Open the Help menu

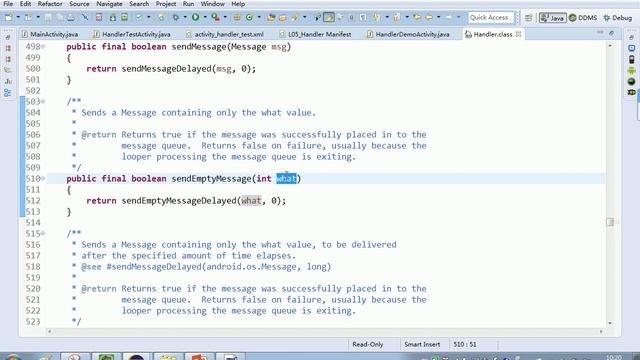coord(238,4)
